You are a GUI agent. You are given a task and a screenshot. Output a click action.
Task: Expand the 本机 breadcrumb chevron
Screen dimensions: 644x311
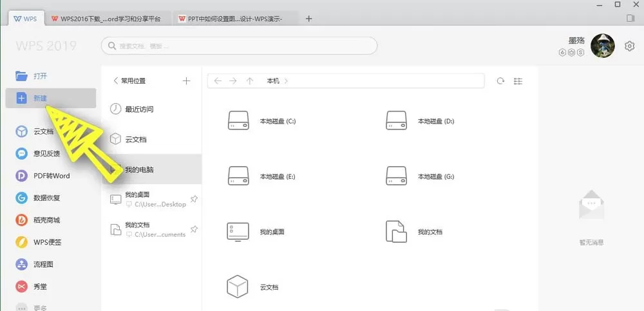287,81
